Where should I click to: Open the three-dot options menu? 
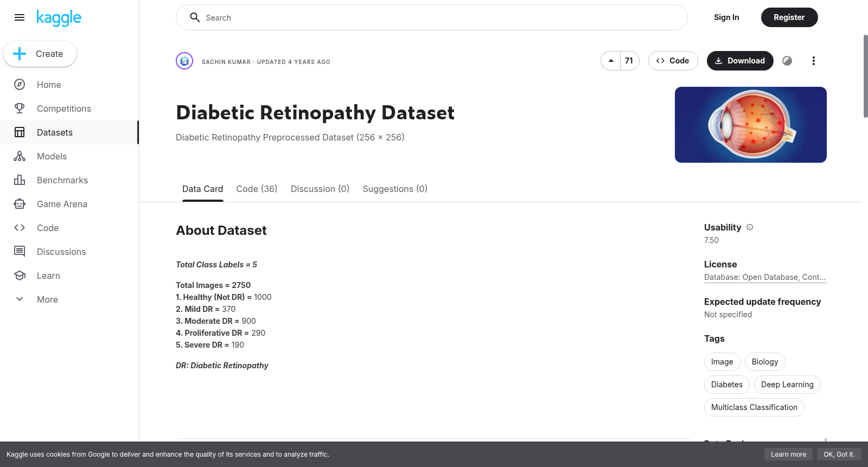(813, 61)
